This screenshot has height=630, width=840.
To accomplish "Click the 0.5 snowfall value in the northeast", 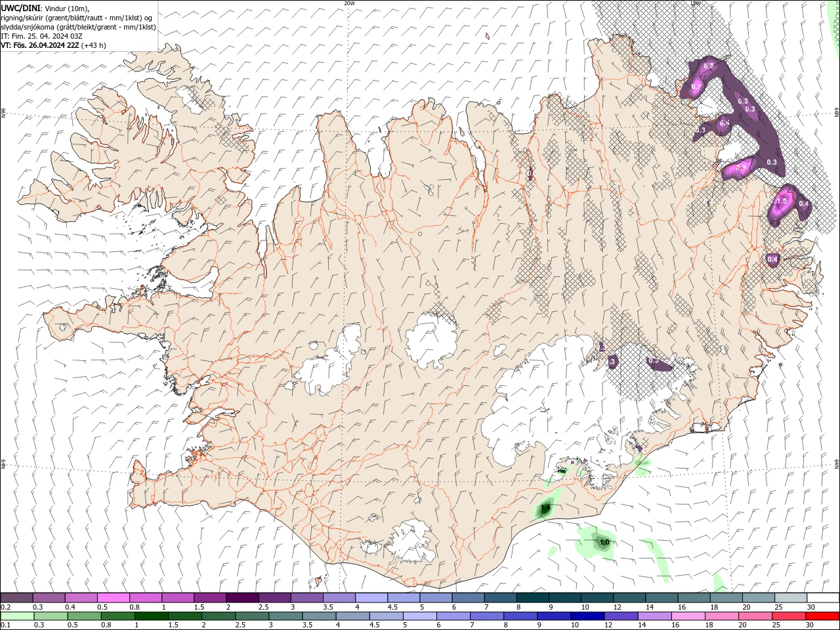I will [708, 66].
